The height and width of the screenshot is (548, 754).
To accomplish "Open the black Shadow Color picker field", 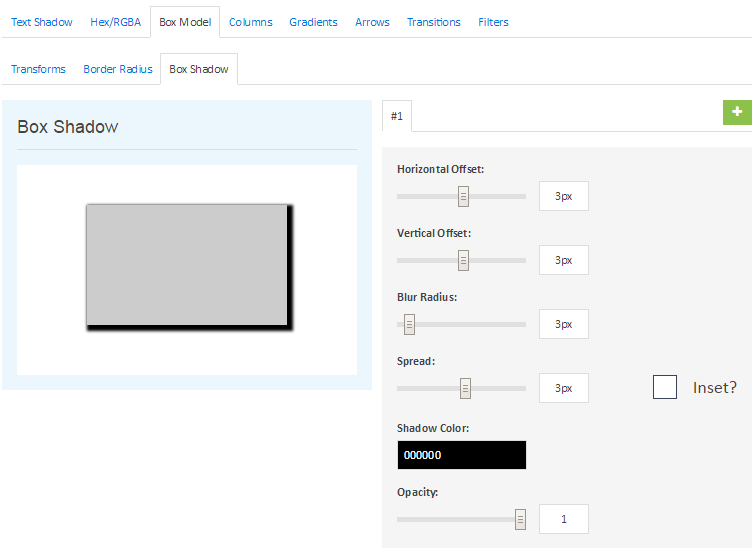I will click(462, 455).
